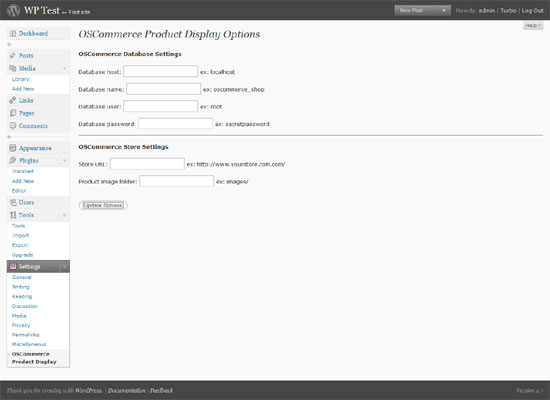Click the Tools submenu item

tap(18, 226)
